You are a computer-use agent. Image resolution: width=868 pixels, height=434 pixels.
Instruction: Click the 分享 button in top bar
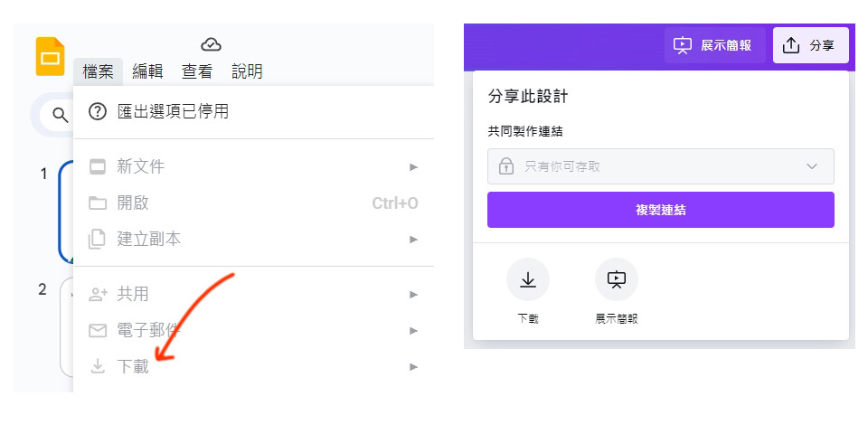tap(810, 45)
